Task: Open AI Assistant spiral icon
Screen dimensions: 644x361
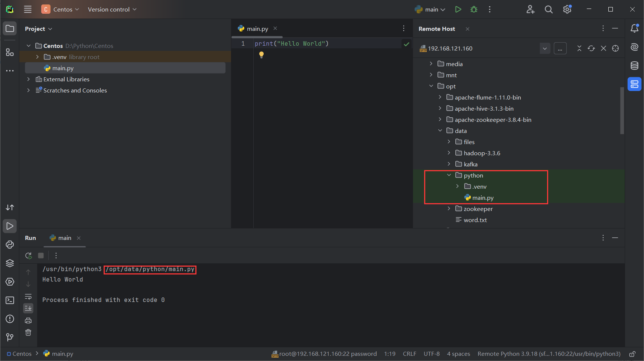Action: click(x=635, y=47)
